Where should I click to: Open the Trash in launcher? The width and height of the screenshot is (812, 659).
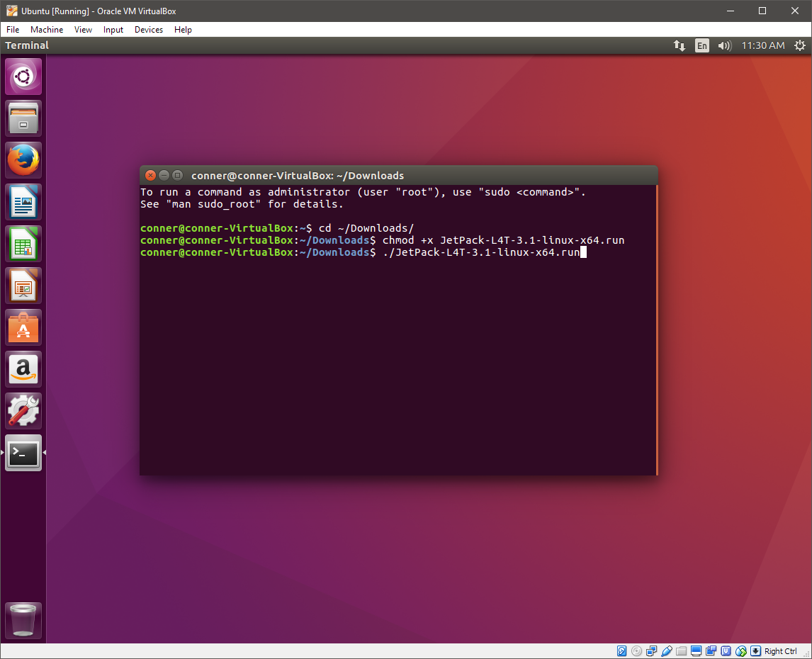click(23, 621)
